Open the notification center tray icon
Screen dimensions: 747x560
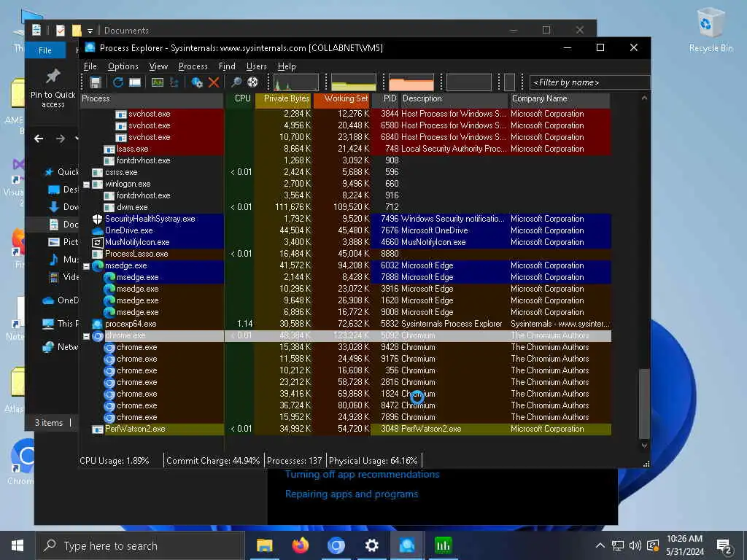(724, 545)
